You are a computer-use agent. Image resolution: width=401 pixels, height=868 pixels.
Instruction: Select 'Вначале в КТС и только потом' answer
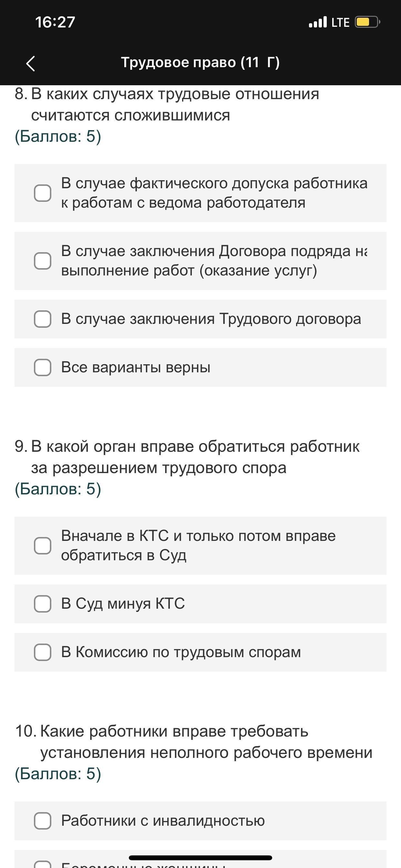pos(43,546)
